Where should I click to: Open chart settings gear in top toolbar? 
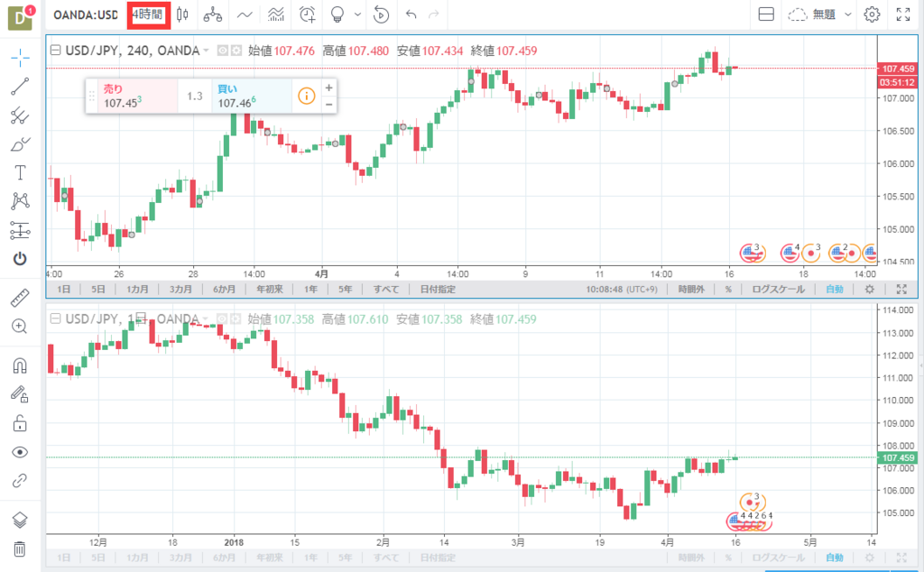(872, 14)
